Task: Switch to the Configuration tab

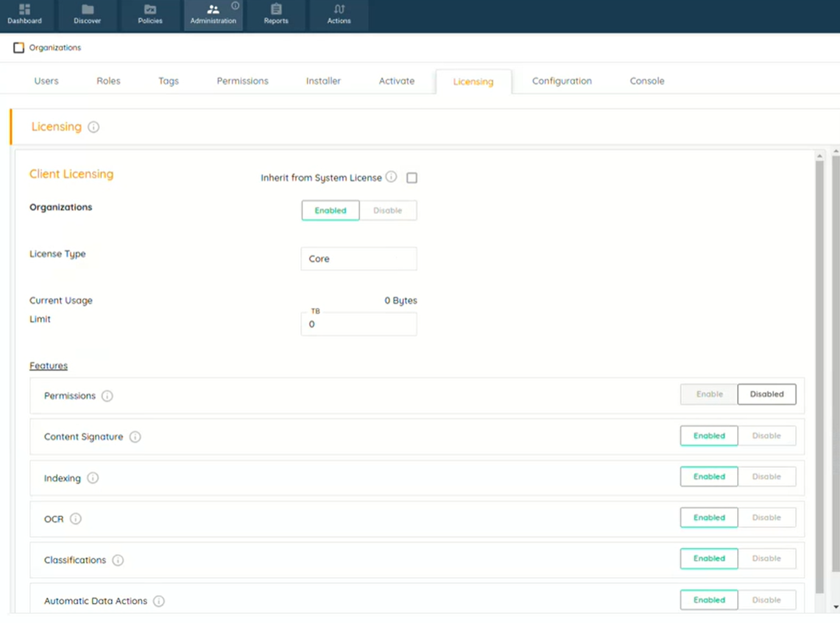Action: coord(562,81)
